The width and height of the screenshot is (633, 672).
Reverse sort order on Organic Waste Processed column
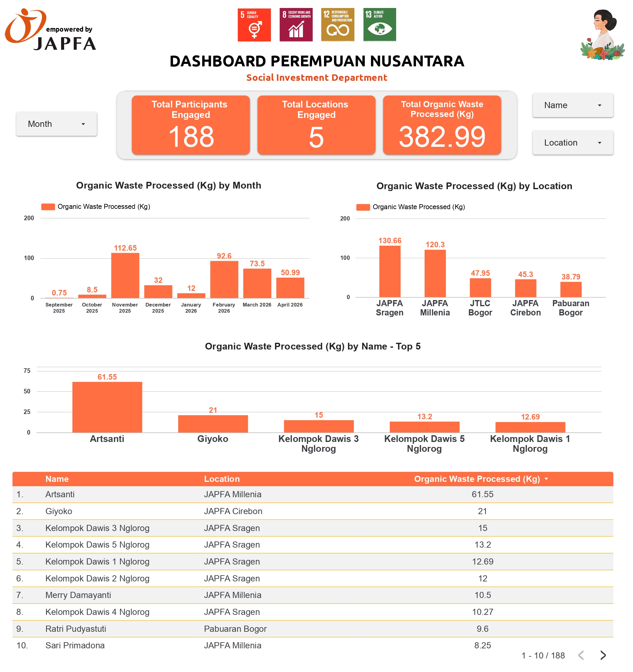click(x=547, y=479)
